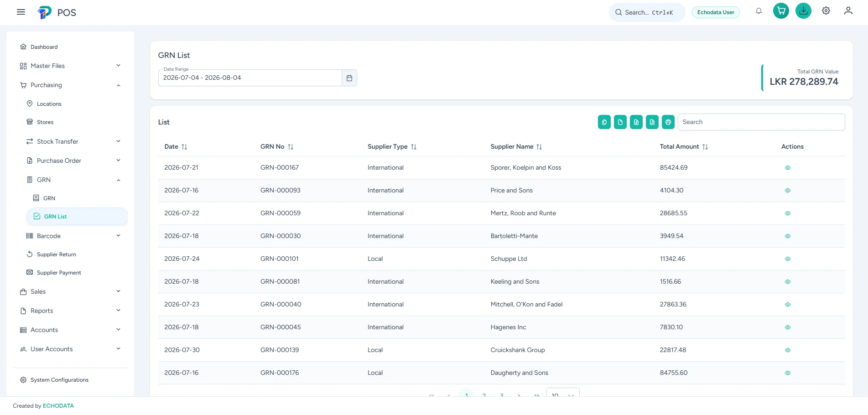The height and width of the screenshot is (415, 868).
Task: View details of GRN-000040
Action: [x=788, y=305]
